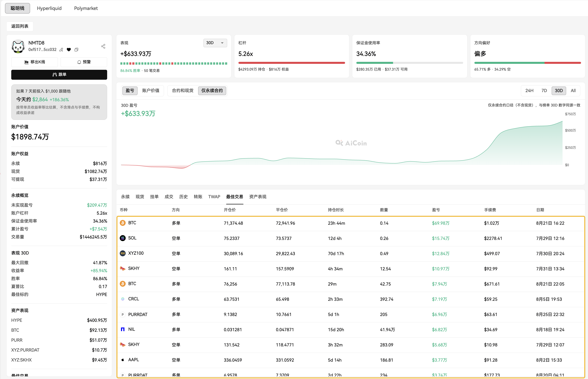Switch to the Hyperliquid tab

[x=49, y=8]
